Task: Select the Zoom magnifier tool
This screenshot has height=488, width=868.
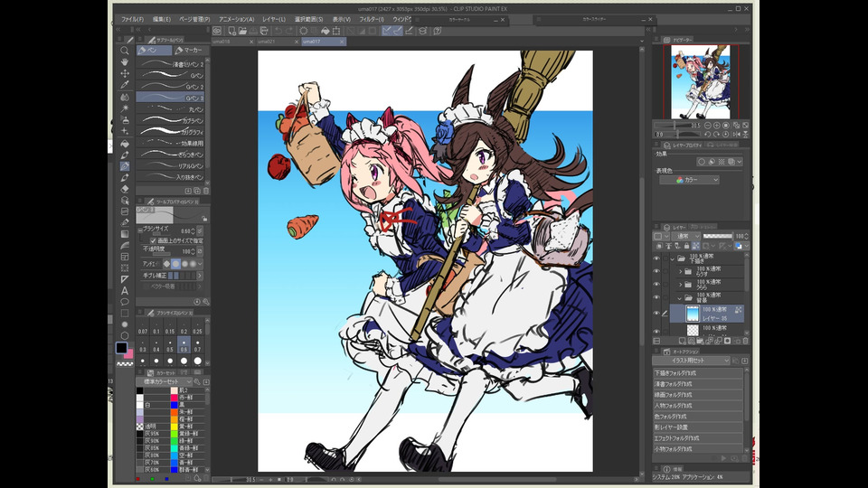Action: (x=125, y=51)
